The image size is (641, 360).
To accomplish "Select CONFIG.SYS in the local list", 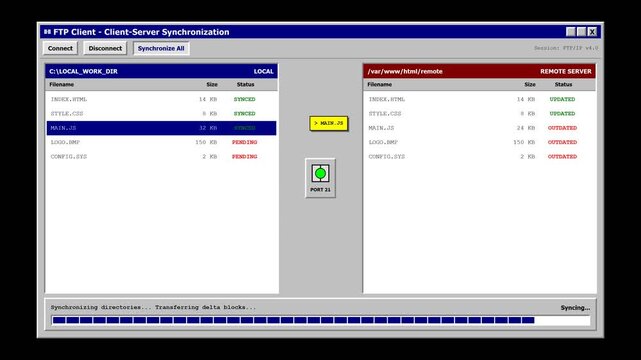I will tap(161, 157).
